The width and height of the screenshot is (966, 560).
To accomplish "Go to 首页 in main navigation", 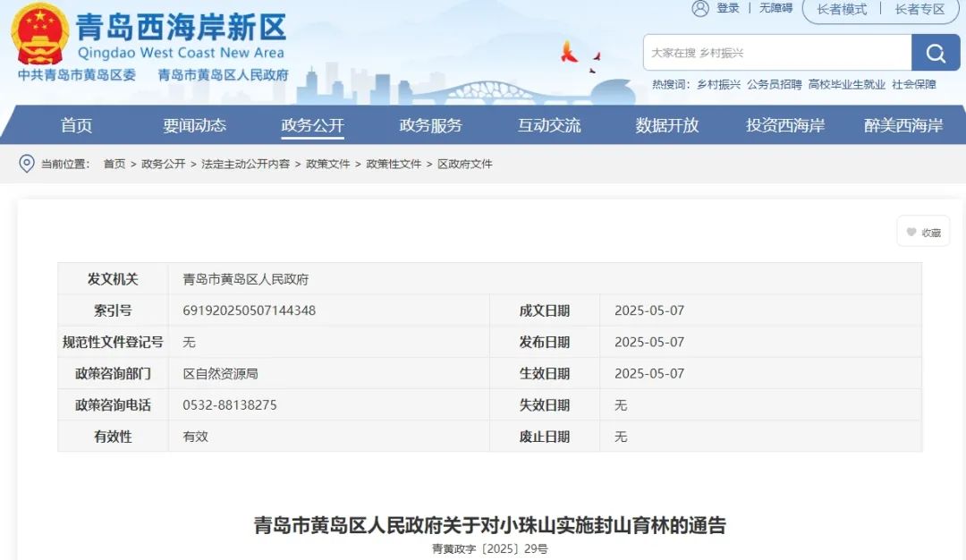I will coord(76,125).
